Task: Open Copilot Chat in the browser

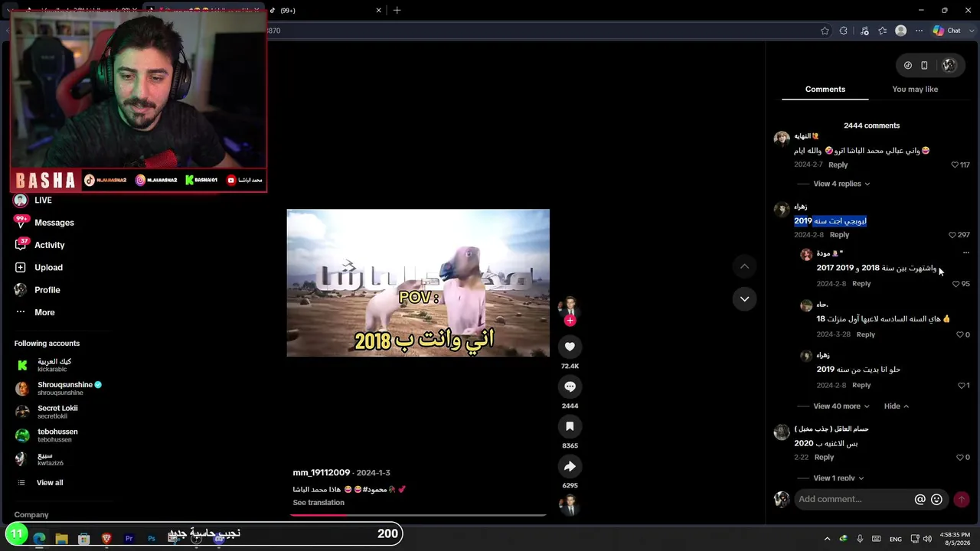Action: (947, 31)
